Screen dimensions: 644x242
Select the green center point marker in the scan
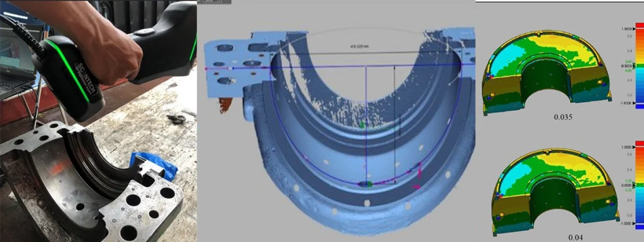coord(362,124)
